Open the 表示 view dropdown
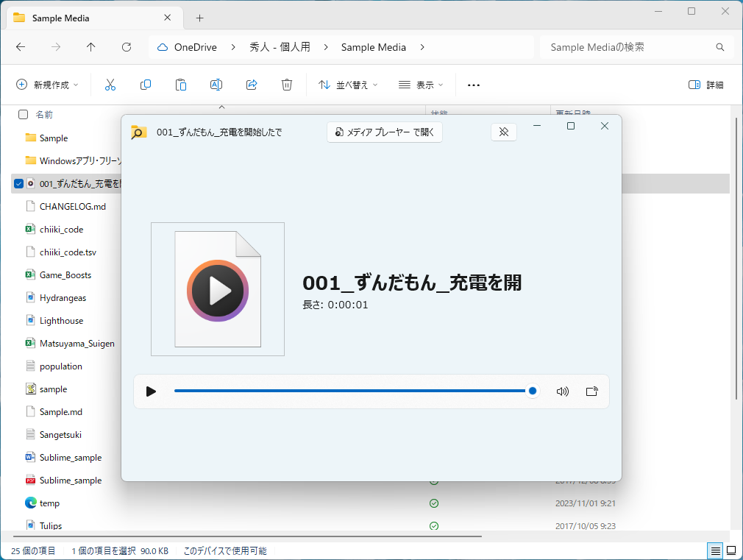 pyautogui.click(x=421, y=85)
